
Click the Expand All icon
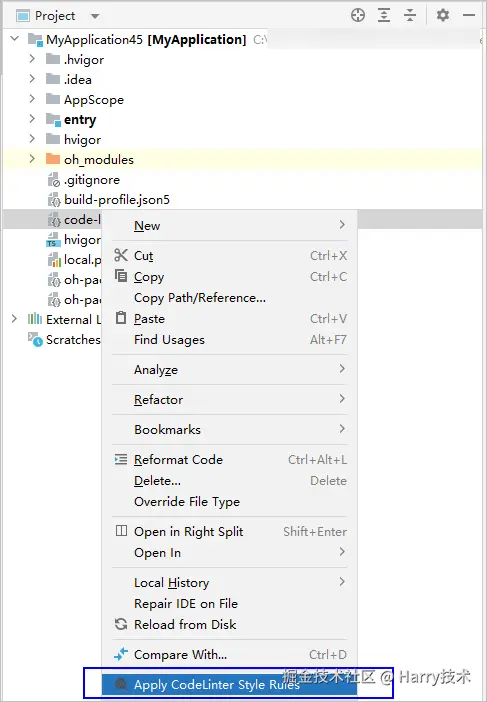[x=384, y=16]
